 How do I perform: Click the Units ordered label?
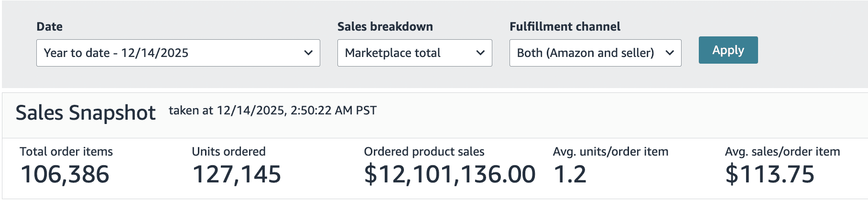(228, 152)
